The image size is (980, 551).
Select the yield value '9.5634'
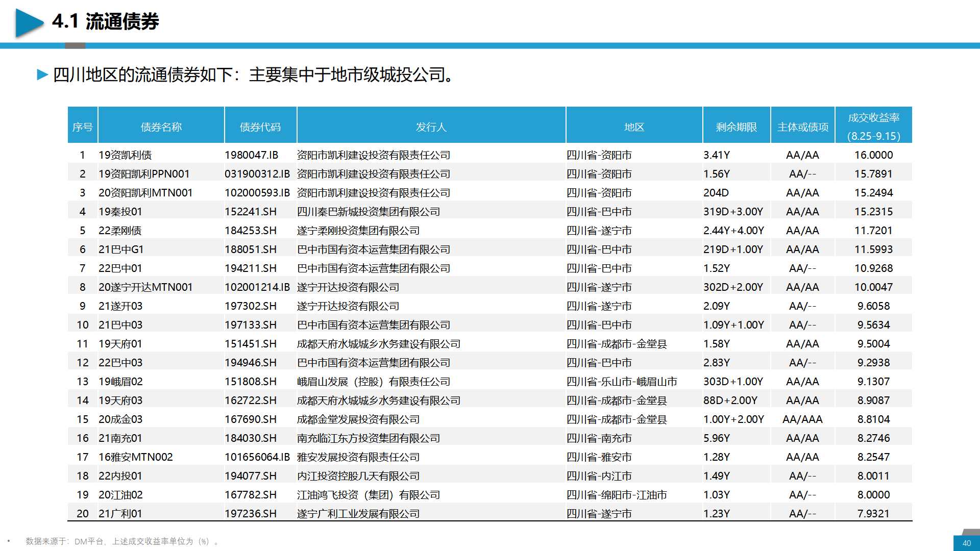click(x=873, y=325)
